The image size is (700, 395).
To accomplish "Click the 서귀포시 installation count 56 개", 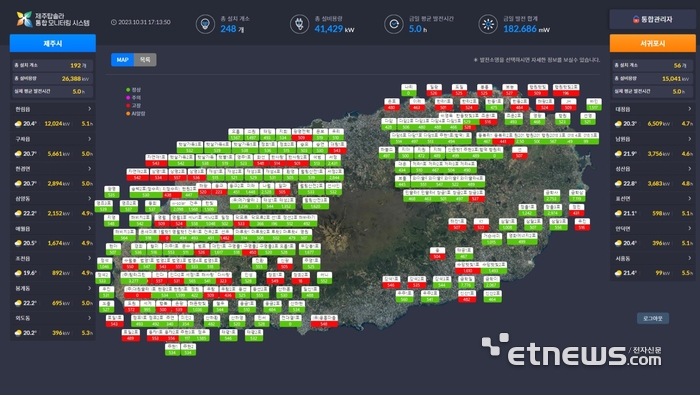I will tap(680, 66).
